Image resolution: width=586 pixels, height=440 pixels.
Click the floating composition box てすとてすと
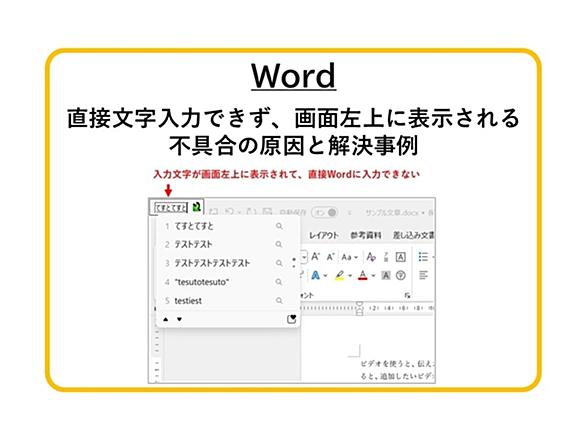[x=170, y=208]
